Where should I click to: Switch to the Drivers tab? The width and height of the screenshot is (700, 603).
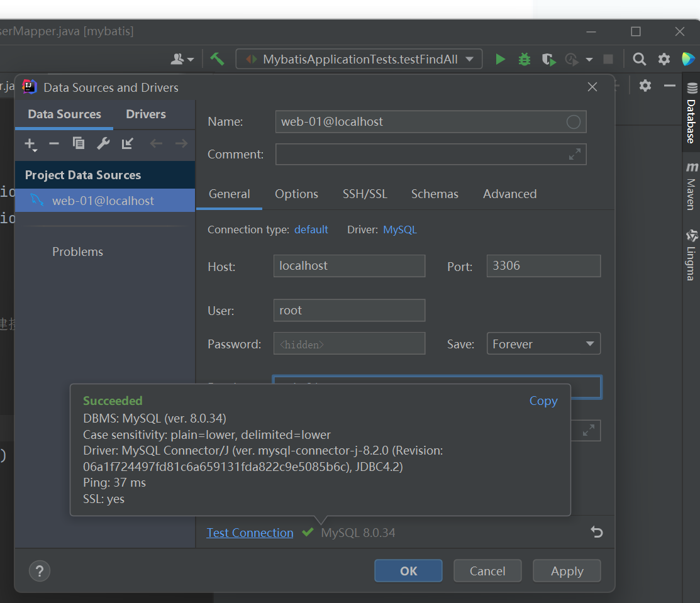tap(145, 114)
